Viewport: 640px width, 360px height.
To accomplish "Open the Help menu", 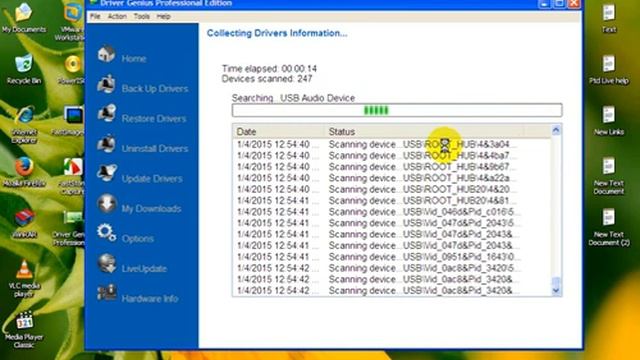I will click(x=163, y=16).
